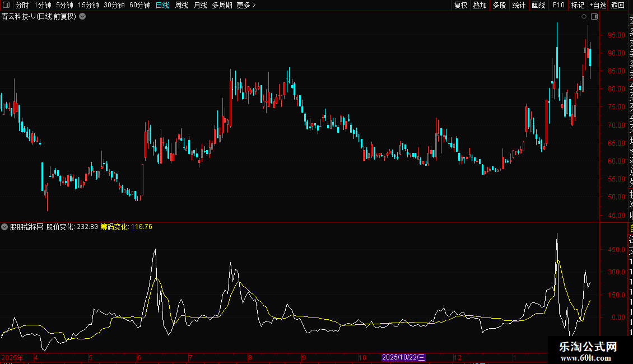The width and height of the screenshot is (633, 364).
Task: Click the 筹码变化: 116.76 value label
Action: coord(127,227)
